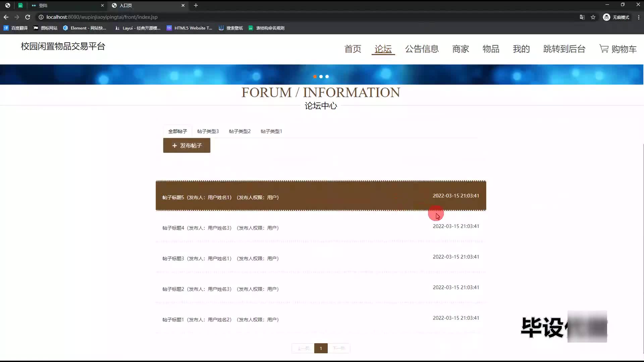Open 百度翻译 bookmark
The width and height of the screenshot is (644, 362).
16,28
